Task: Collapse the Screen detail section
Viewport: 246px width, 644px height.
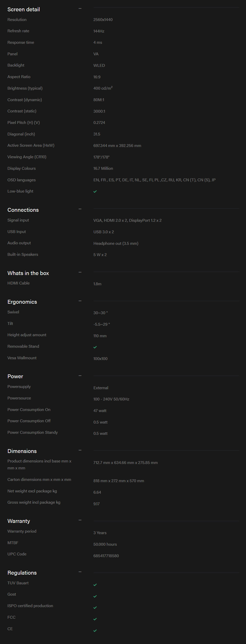Action: point(80,9)
